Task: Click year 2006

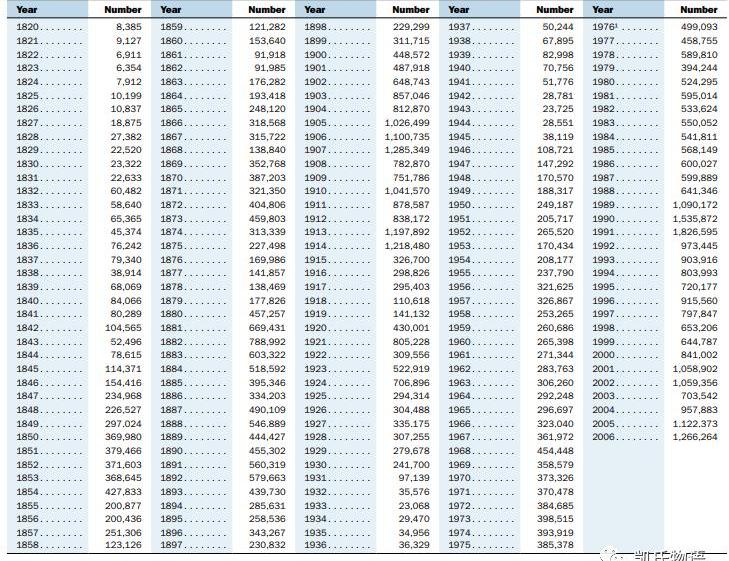Action: [604, 437]
